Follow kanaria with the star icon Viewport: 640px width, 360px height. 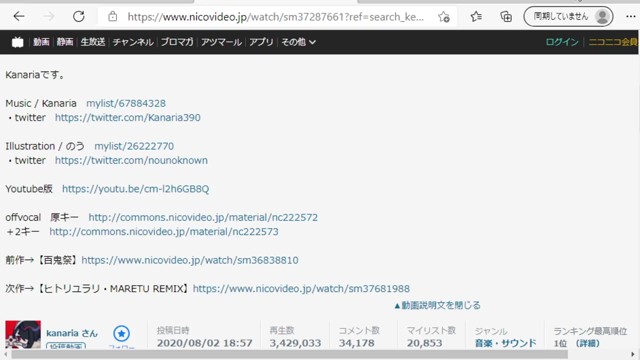[x=121, y=333]
